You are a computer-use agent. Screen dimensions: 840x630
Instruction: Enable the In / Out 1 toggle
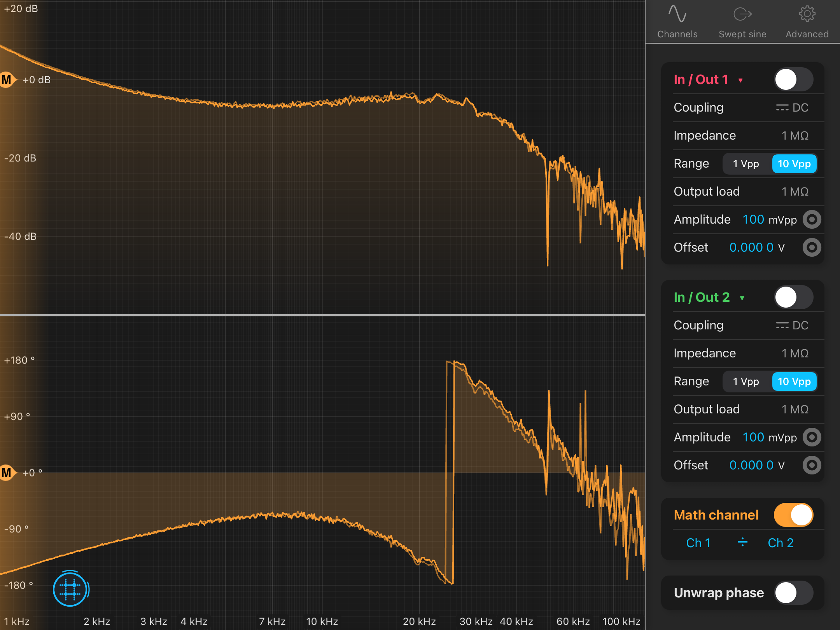tap(793, 80)
